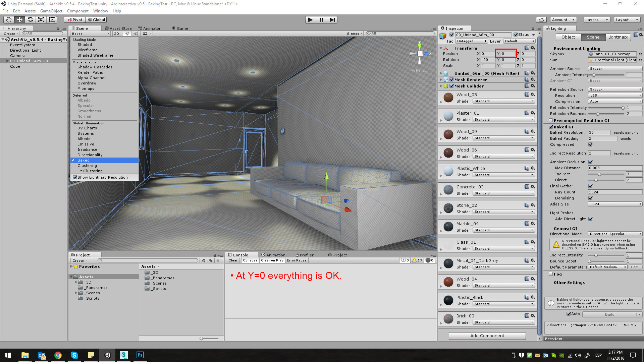The image size is (644, 362).
Task: Open the Tag Untagged dropdown
Action: (x=471, y=41)
